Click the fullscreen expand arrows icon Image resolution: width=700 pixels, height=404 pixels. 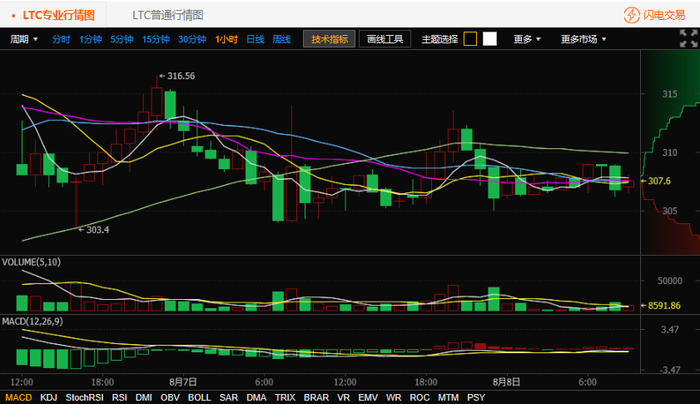point(688,38)
